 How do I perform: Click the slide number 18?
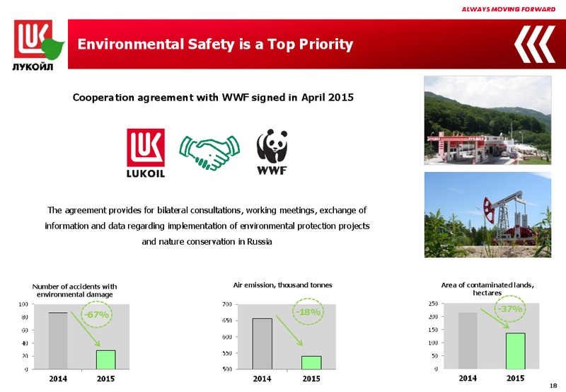click(553, 386)
